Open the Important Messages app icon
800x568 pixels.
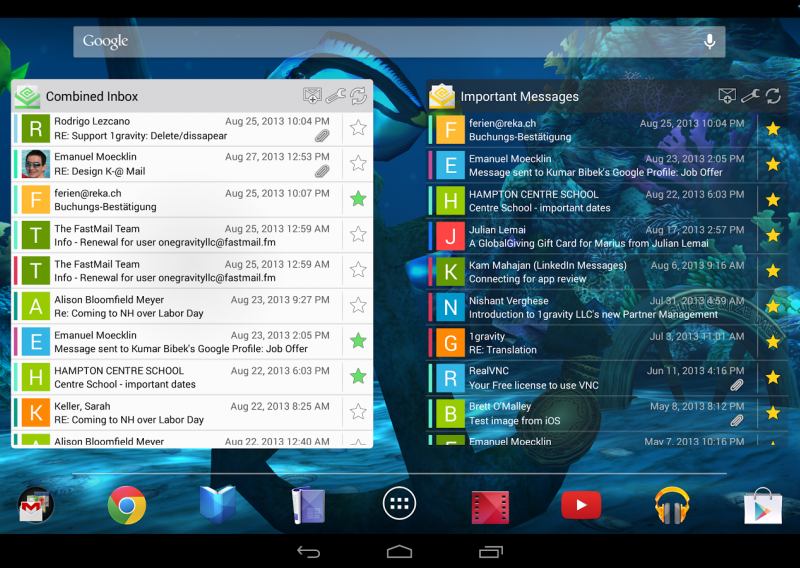click(442, 96)
